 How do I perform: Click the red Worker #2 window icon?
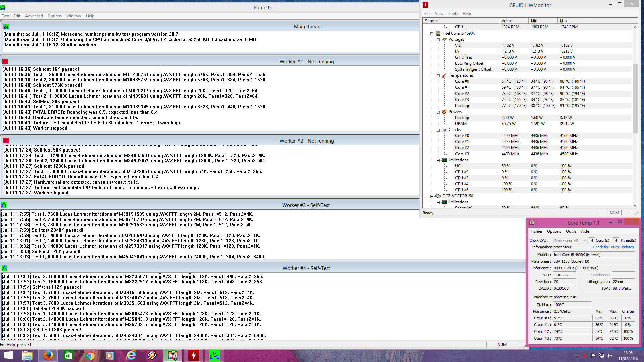(6, 141)
